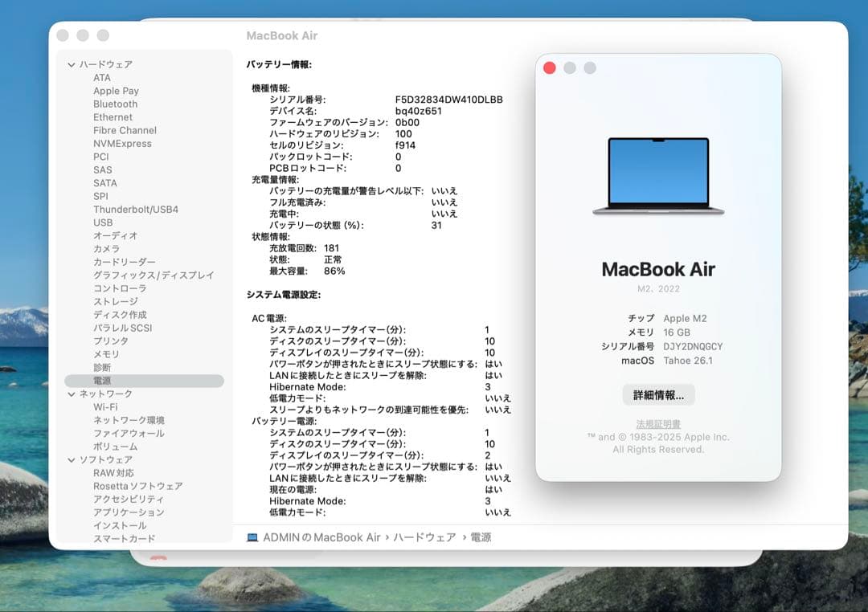
Task: Collapse the ソフトウェア section chevron
Action: point(72,460)
